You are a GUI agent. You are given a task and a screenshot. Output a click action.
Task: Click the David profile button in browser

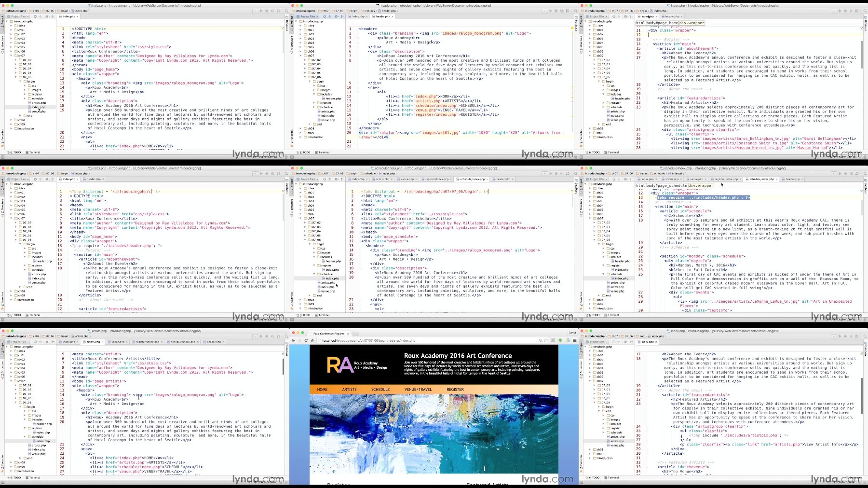[x=572, y=333]
